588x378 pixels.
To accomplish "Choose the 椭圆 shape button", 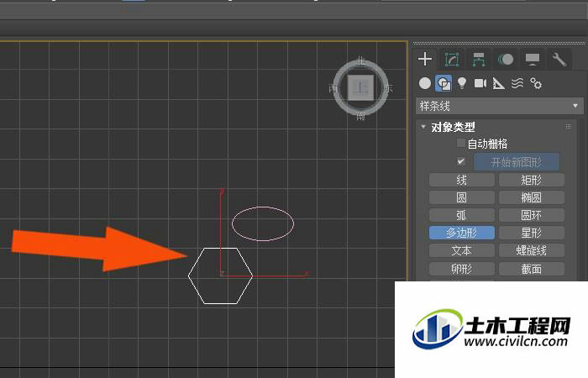I will click(x=532, y=197).
